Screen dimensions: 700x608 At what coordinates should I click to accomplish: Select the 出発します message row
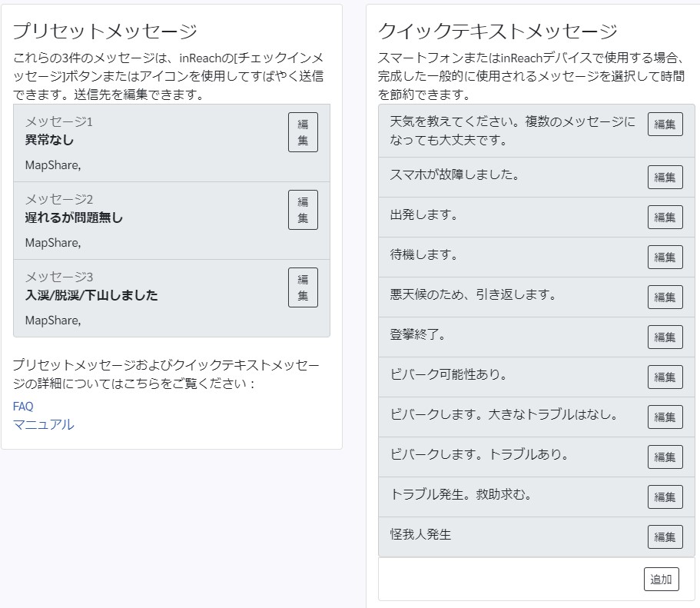point(536,217)
